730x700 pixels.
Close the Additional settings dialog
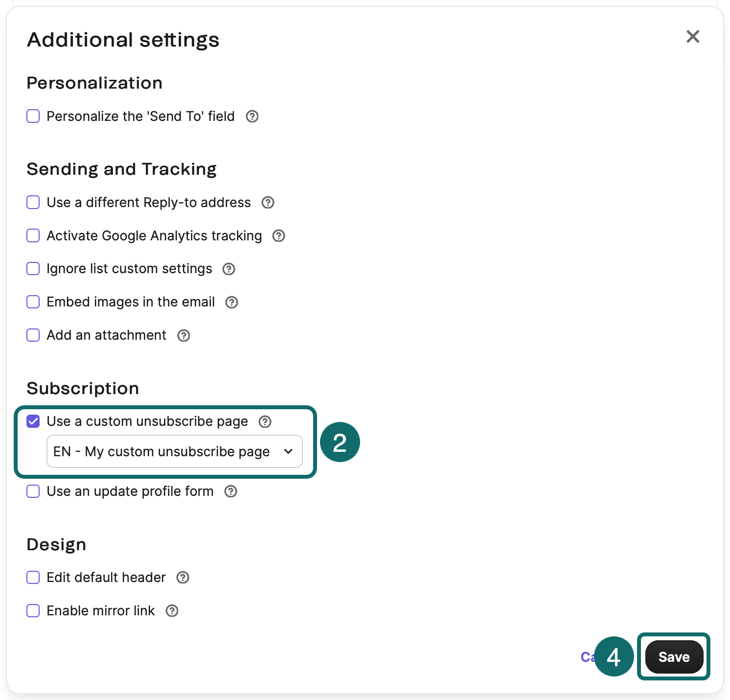tap(692, 37)
